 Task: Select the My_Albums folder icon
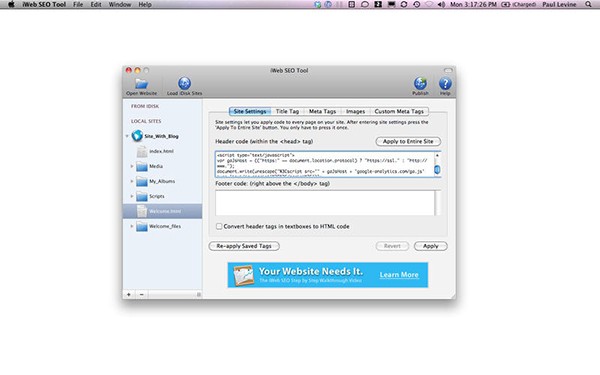coord(142,181)
